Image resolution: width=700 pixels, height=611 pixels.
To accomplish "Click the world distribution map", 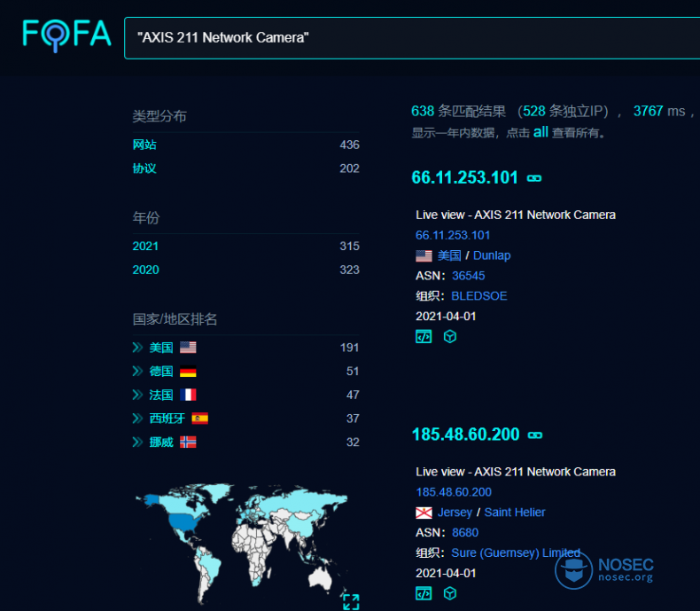I will coord(242,542).
